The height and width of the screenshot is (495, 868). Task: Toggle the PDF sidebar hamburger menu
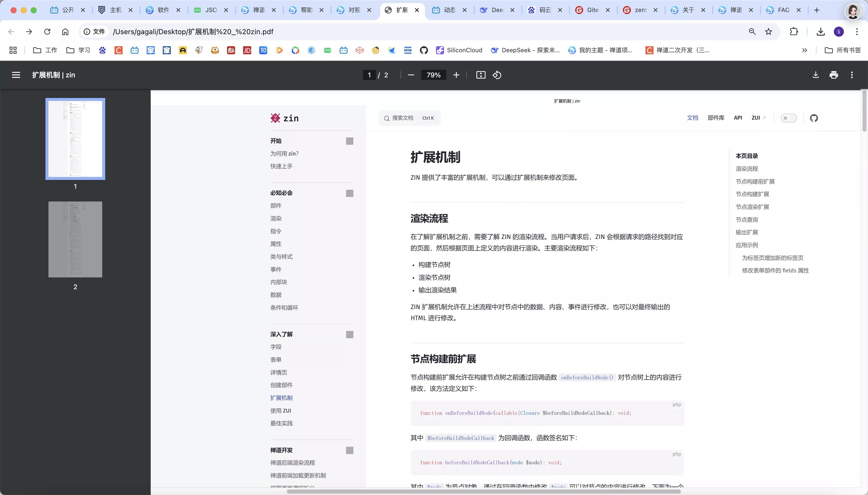tap(16, 75)
